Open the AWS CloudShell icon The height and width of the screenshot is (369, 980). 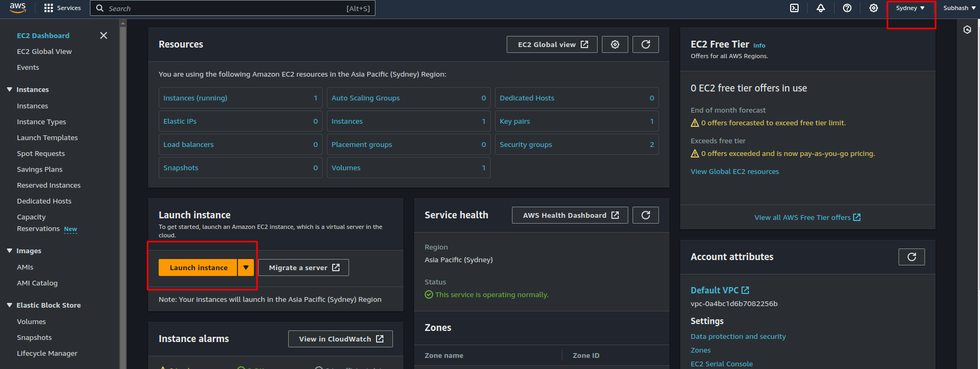(x=794, y=8)
